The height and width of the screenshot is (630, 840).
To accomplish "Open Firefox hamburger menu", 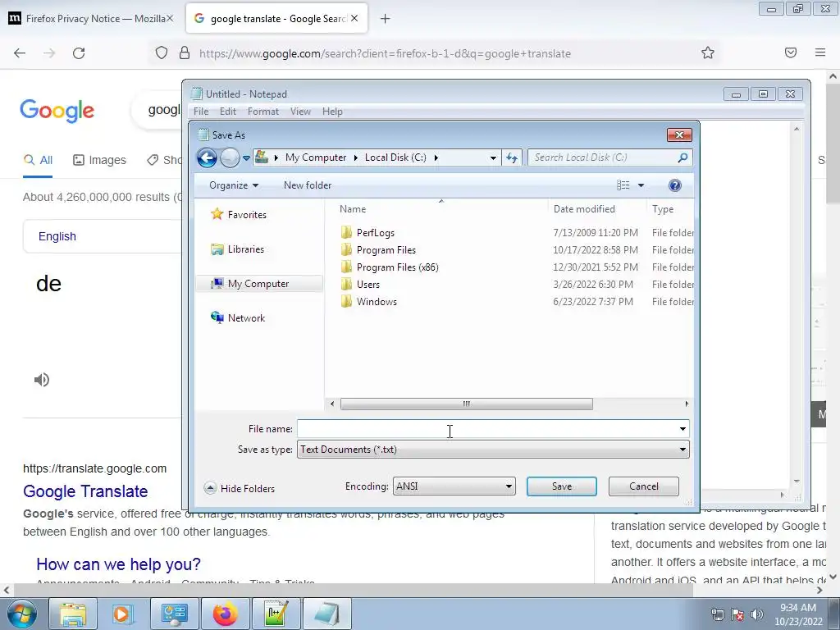I will click(x=820, y=52).
